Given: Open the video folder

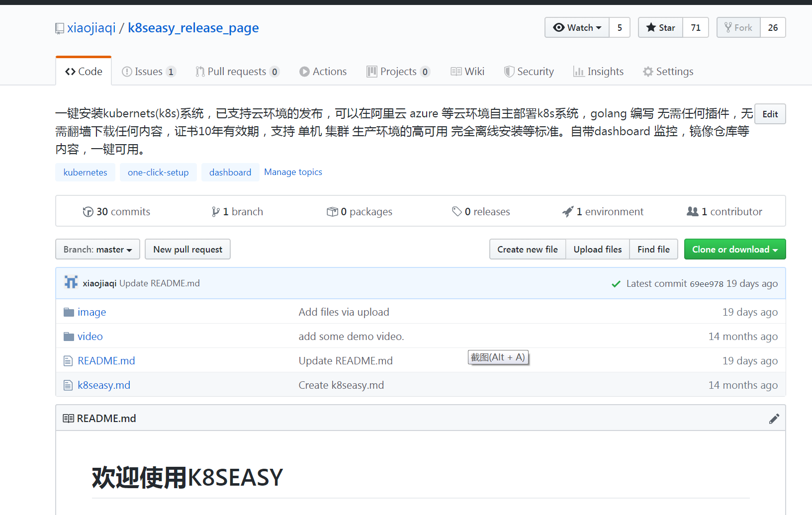Looking at the screenshot, I should coord(90,337).
